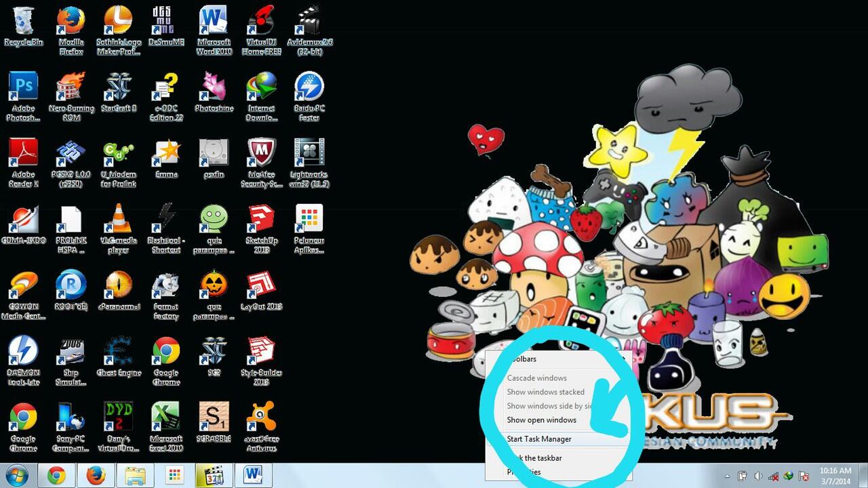This screenshot has width=868, height=488.
Task: Open the Sony PC Companion shortcut
Action: pos(71,428)
